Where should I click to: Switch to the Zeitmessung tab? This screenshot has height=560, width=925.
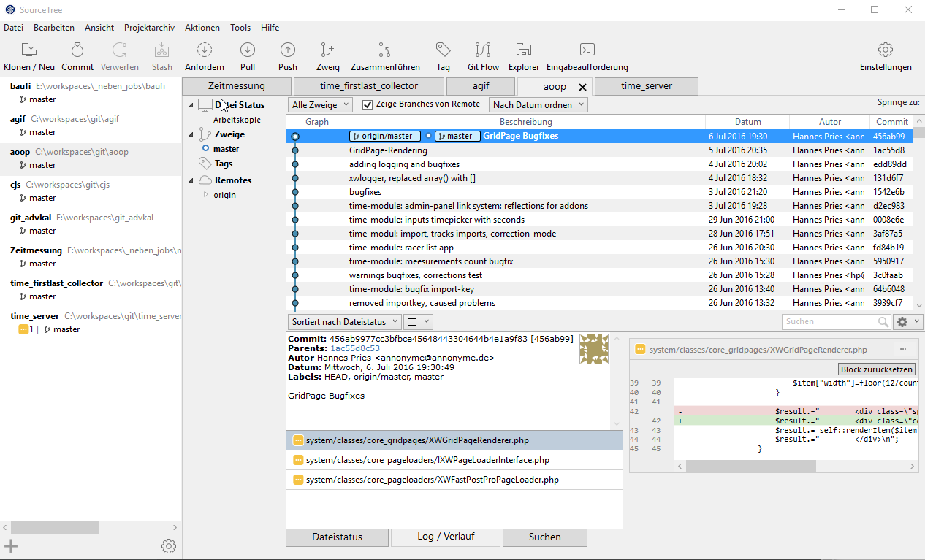pos(236,86)
